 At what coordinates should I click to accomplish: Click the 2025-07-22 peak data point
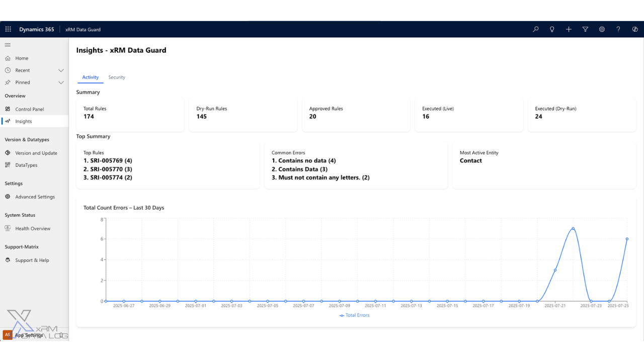(573, 228)
